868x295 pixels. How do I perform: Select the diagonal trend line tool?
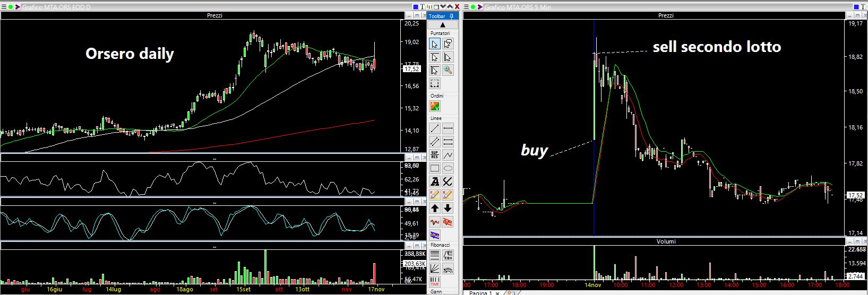pos(435,128)
